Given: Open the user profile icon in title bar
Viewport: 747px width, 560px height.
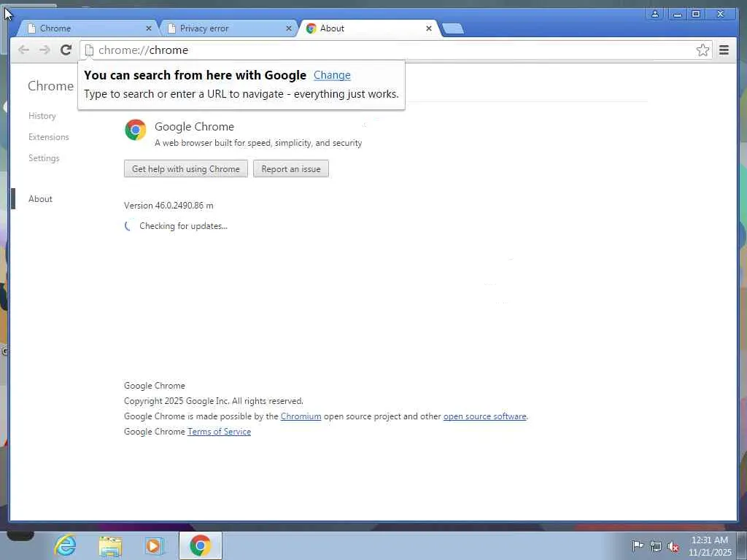Looking at the screenshot, I should (x=655, y=14).
